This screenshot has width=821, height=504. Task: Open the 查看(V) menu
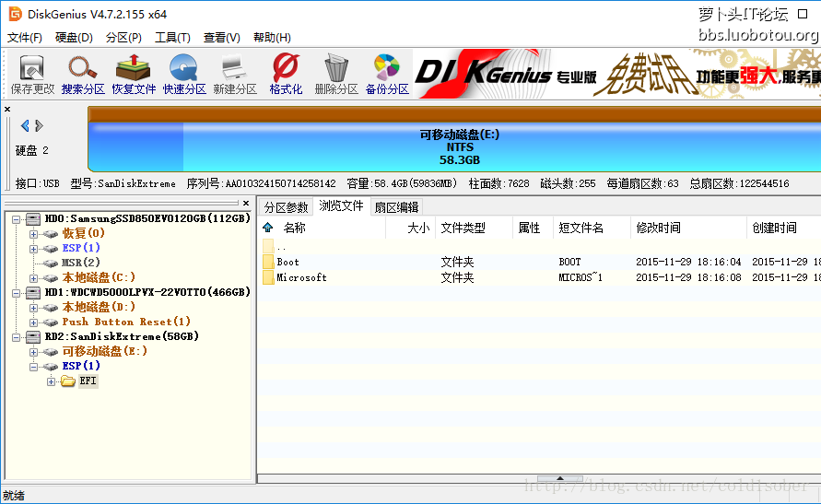[x=222, y=38]
